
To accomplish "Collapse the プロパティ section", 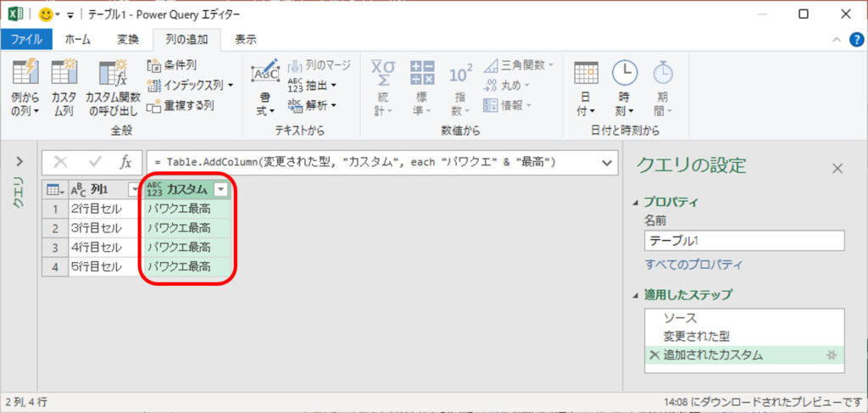I will pos(636,202).
